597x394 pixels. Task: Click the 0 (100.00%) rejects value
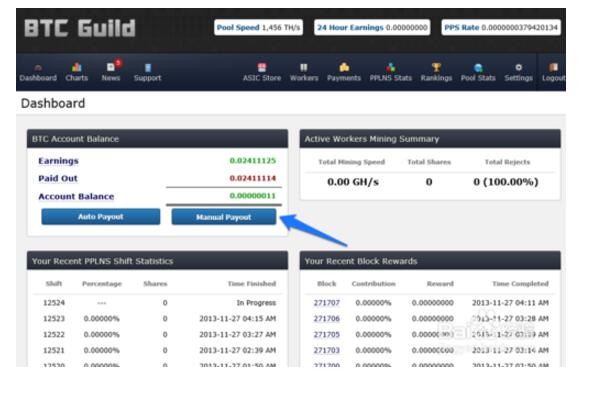506,182
